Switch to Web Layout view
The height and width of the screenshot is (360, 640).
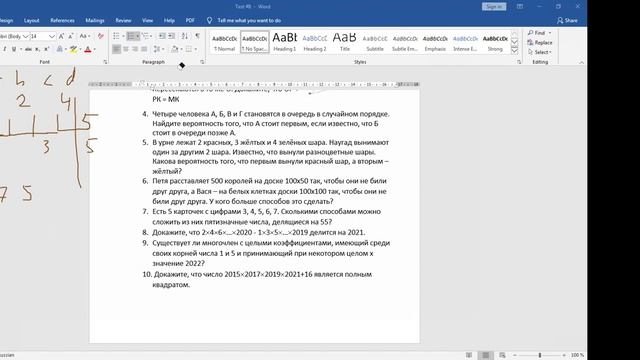[502, 355]
